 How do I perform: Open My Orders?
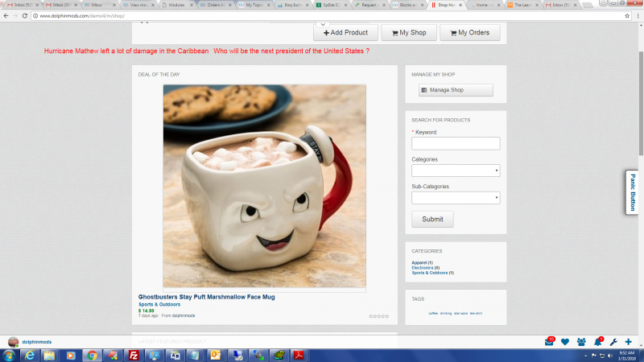(x=470, y=32)
